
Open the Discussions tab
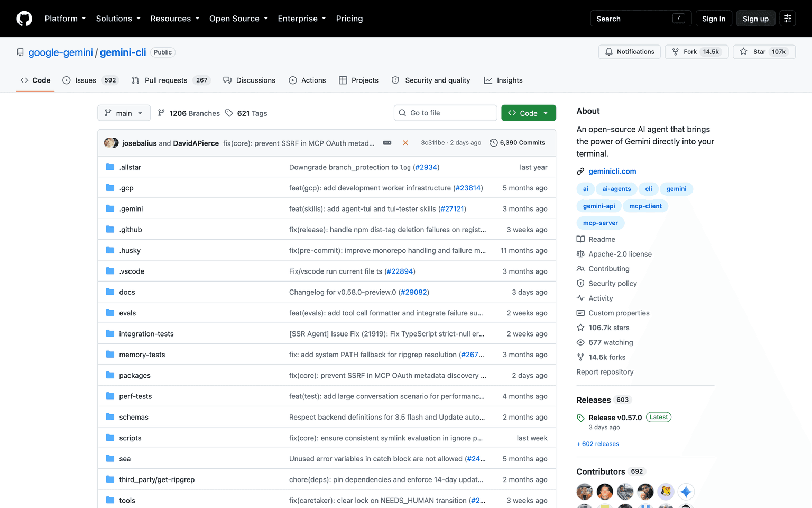[250, 80]
